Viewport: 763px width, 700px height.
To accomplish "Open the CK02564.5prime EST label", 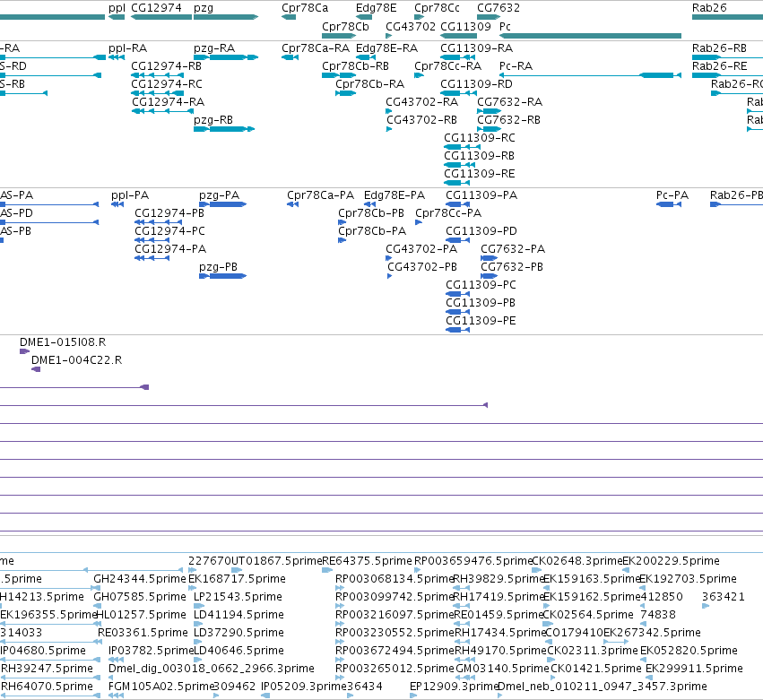I will 588,616.
